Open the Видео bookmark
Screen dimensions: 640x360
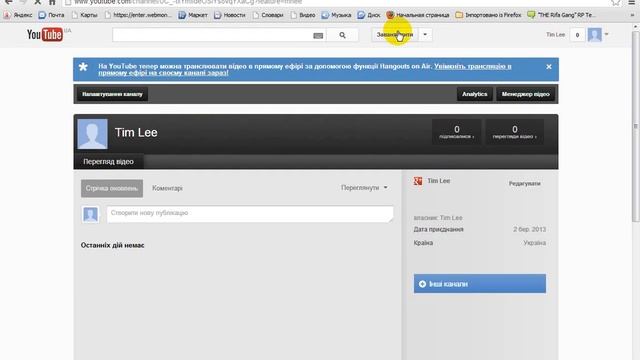(x=303, y=15)
